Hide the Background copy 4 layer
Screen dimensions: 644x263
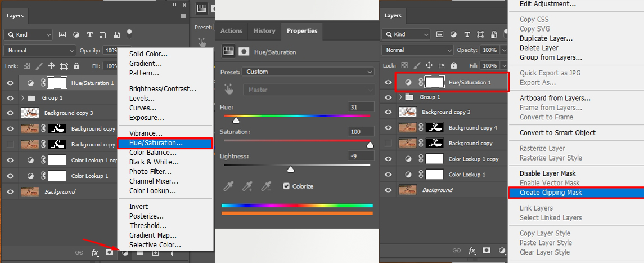tap(388, 128)
